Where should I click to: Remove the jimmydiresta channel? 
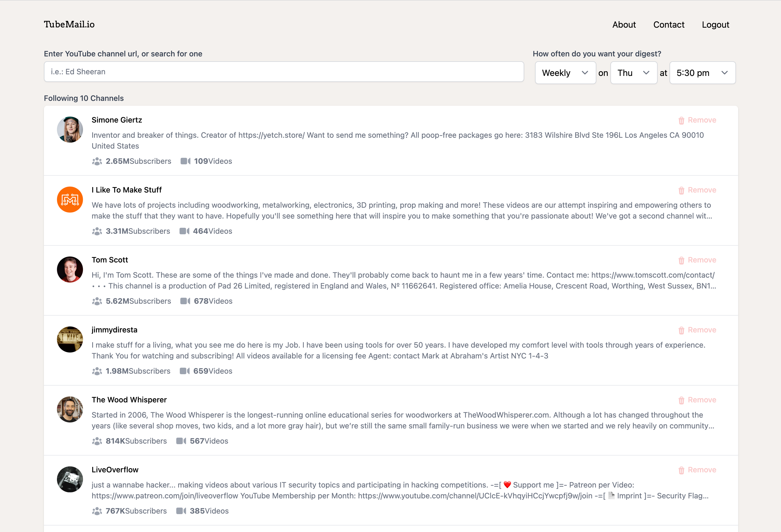(x=697, y=330)
